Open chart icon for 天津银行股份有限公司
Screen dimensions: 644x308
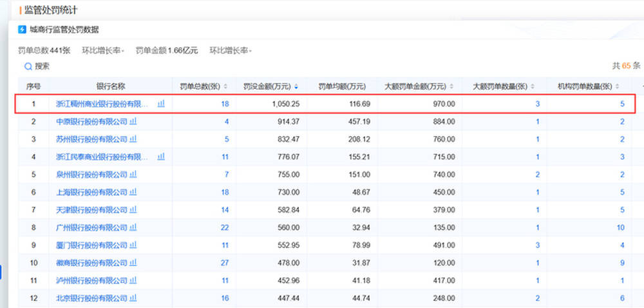(x=133, y=210)
